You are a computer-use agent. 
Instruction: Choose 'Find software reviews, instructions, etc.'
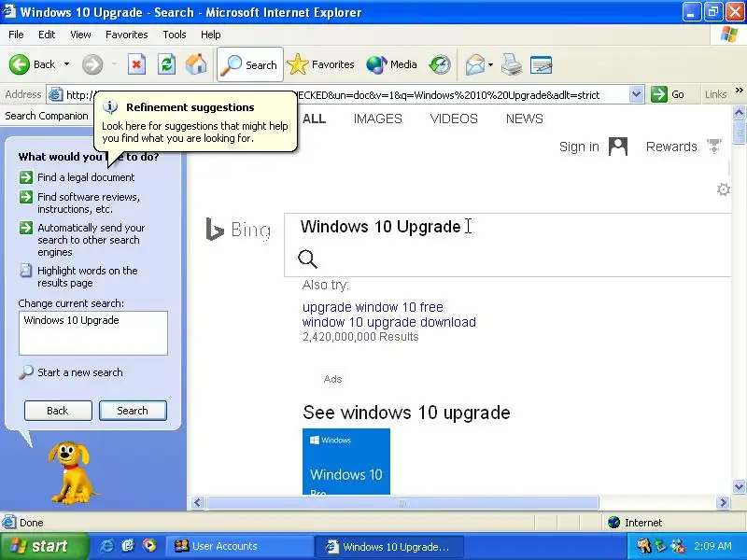click(89, 203)
